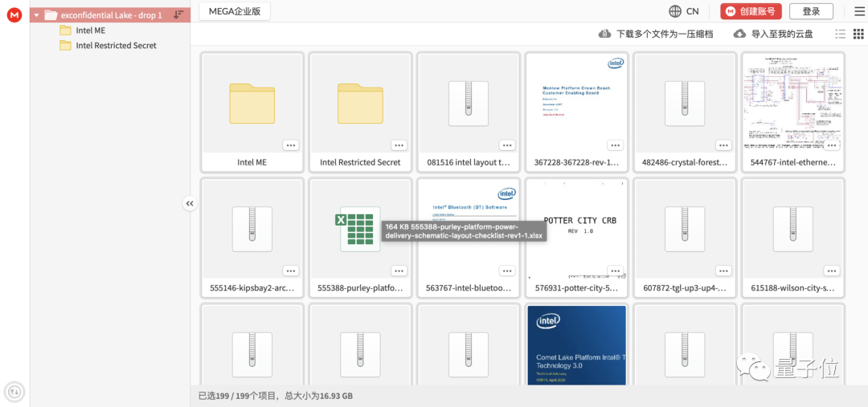Open more options for 576931-potter-city file

pos(615,271)
